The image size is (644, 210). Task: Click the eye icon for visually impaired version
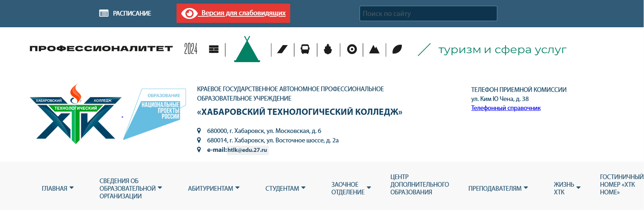(x=189, y=13)
